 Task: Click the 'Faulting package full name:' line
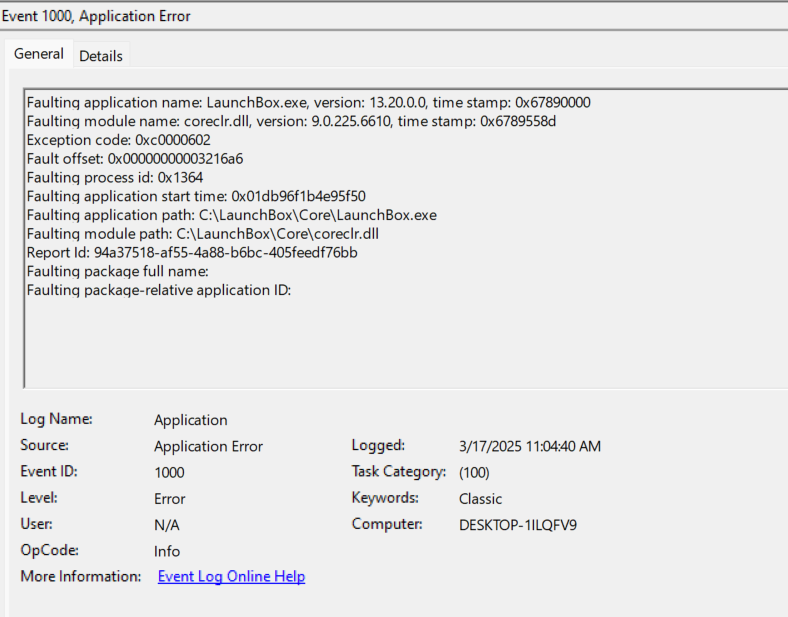coord(118,271)
